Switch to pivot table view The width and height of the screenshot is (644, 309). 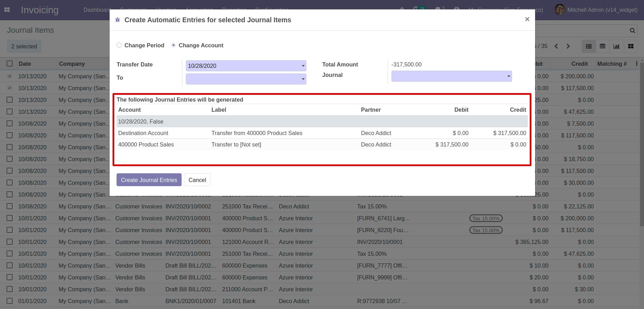pyautogui.click(x=603, y=46)
